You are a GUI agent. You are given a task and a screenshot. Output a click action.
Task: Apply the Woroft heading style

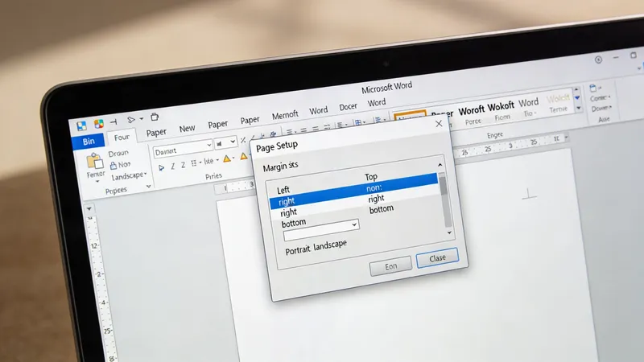(472, 110)
